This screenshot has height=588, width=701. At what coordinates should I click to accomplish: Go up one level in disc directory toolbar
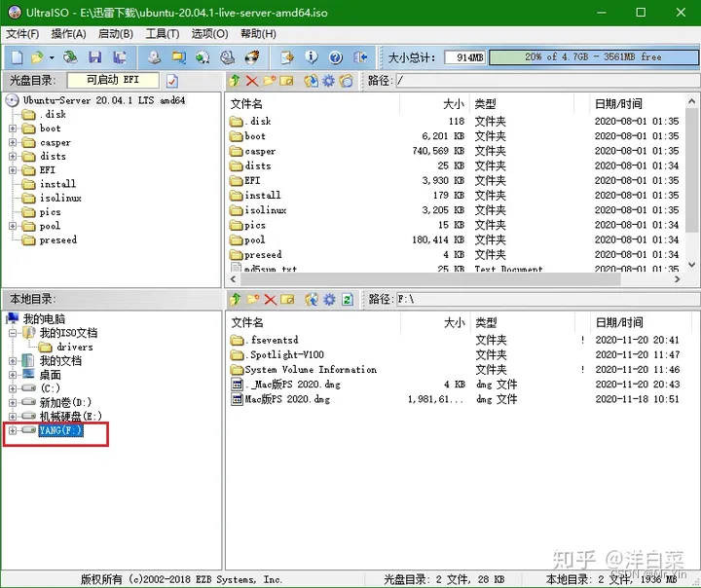coord(235,81)
